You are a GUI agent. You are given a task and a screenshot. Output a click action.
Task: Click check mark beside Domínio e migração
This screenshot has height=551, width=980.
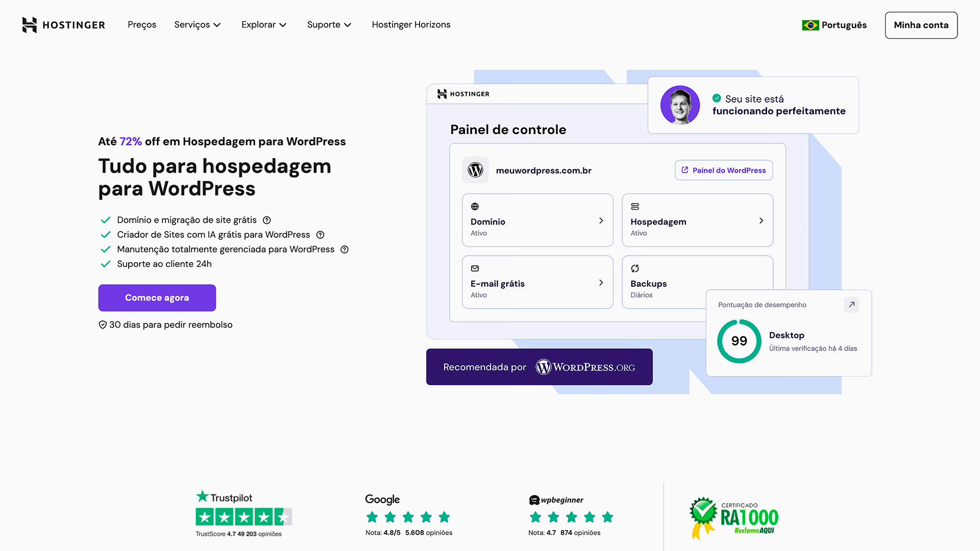point(106,220)
